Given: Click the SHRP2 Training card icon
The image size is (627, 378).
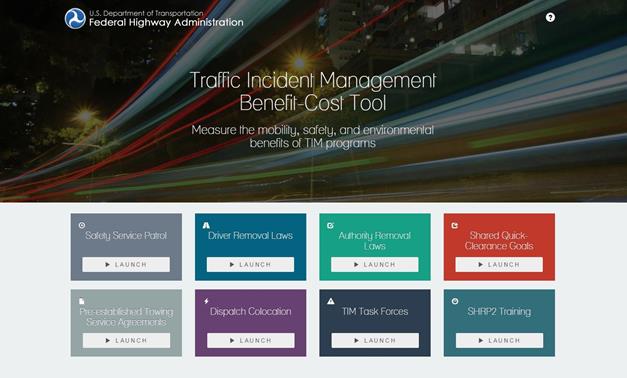Looking at the screenshot, I should click(x=455, y=301).
